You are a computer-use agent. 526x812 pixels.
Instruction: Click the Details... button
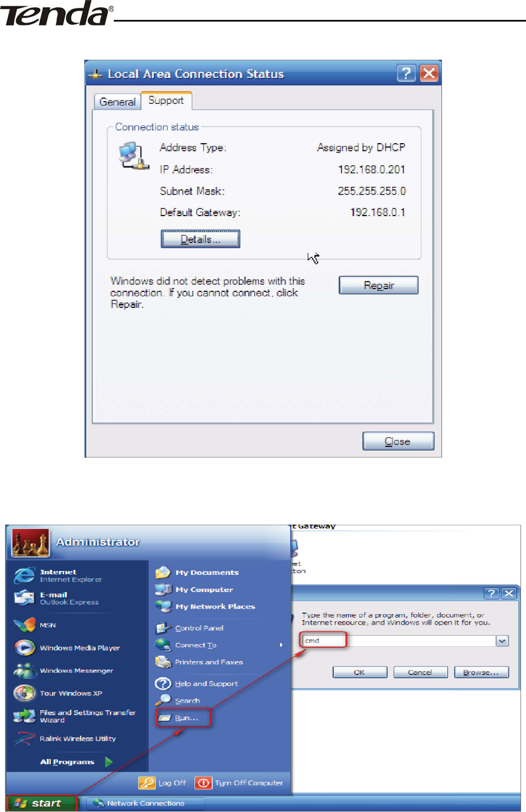click(201, 239)
